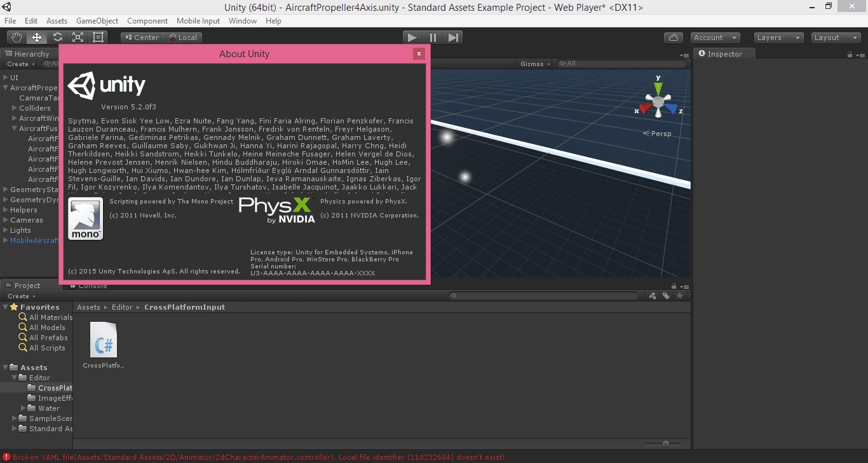Select the Scale tool

point(78,38)
